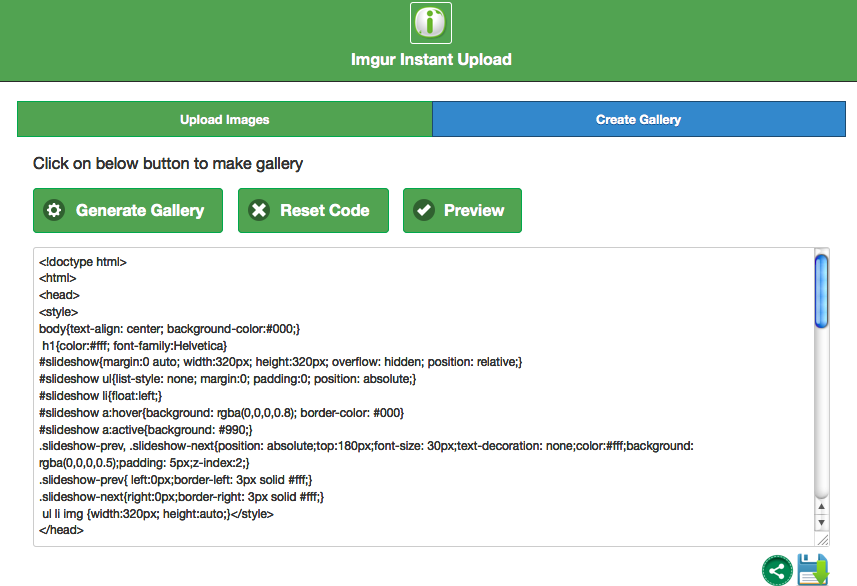This screenshot has height=586, width=857.
Task: Open the Create Gallery tab
Action: (x=638, y=119)
